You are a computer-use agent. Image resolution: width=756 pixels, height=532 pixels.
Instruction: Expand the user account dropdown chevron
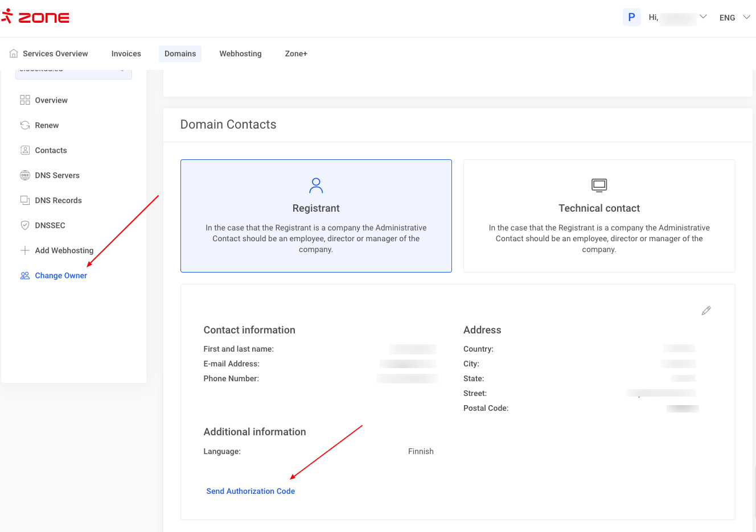(703, 17)
